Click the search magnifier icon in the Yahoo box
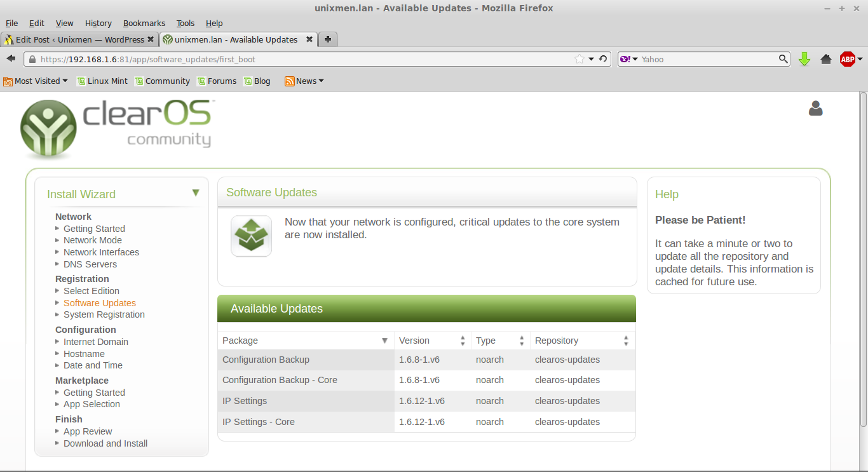 point(783,59)
